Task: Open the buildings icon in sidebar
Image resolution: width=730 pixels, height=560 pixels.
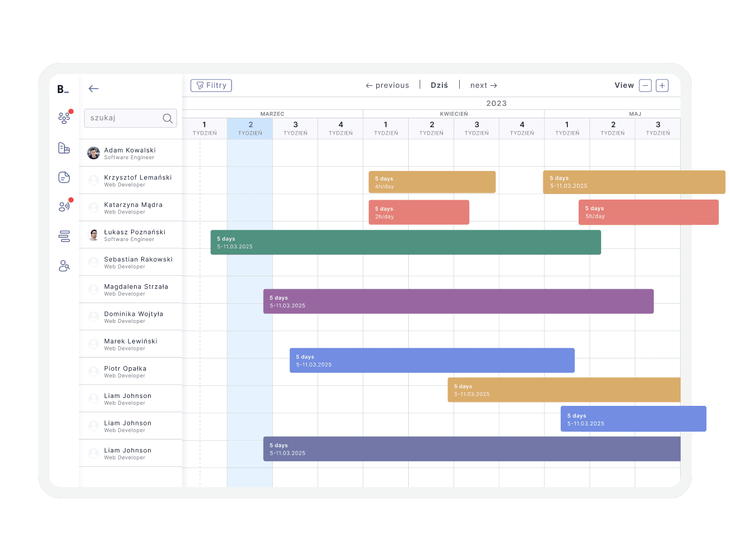Action: click(64, 148)
